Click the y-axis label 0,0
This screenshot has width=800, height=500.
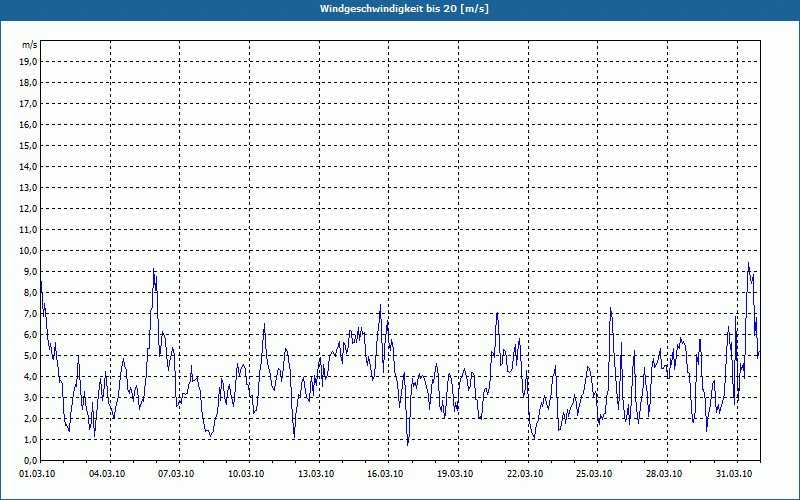[30, 460]
